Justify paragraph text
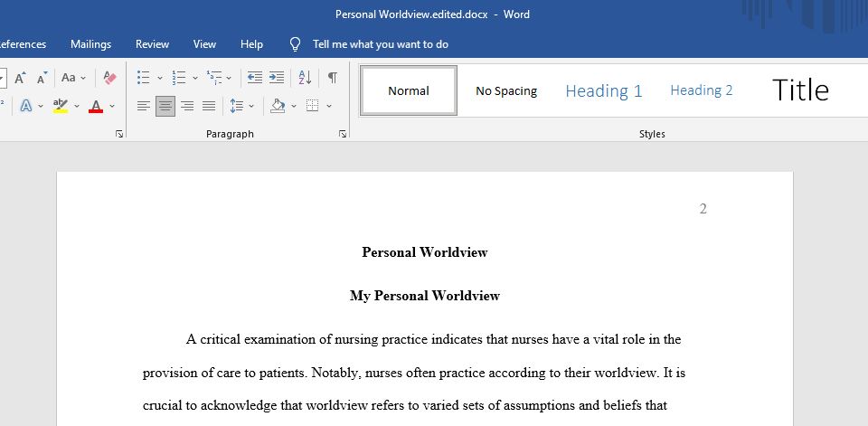 point(209,105)
